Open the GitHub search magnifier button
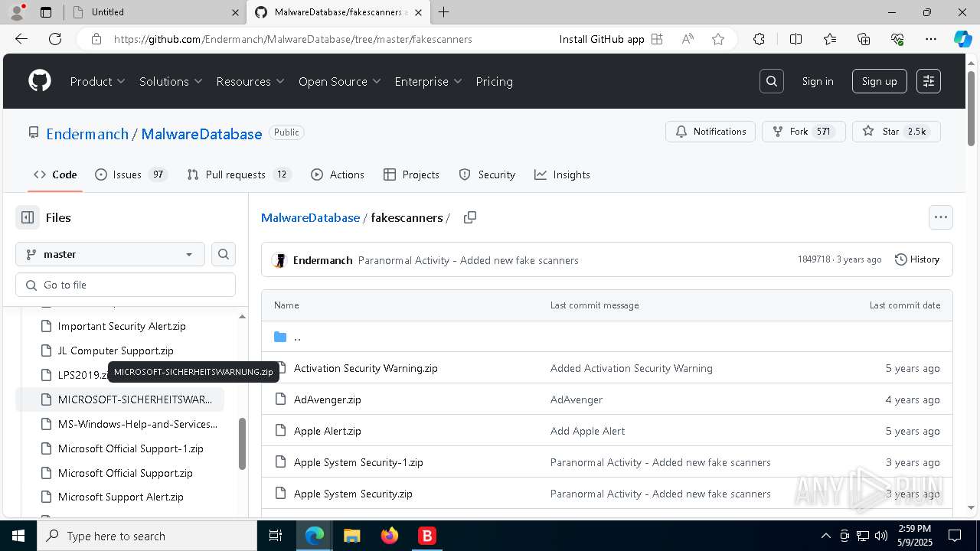This screenshot has width=980, height=551. (772, 81)
